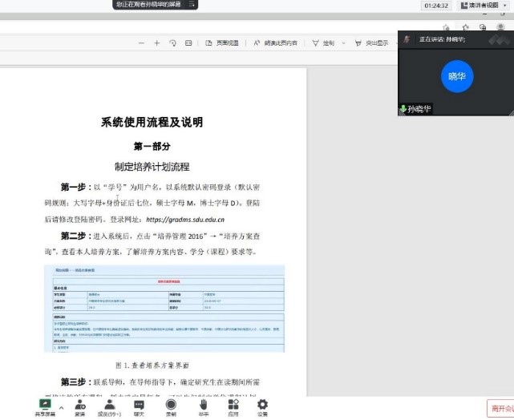Open the browser favorites list icon
514x420 pixels.
coord(465,27)
